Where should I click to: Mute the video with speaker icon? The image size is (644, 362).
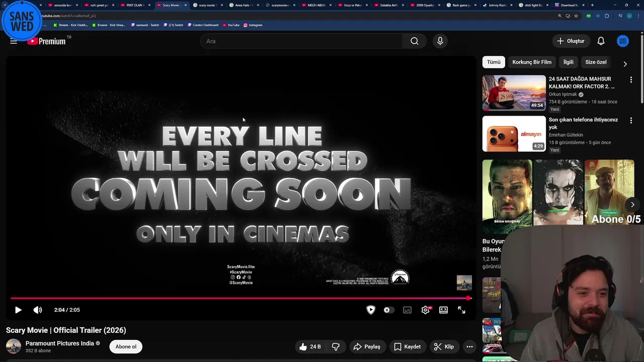38,310
